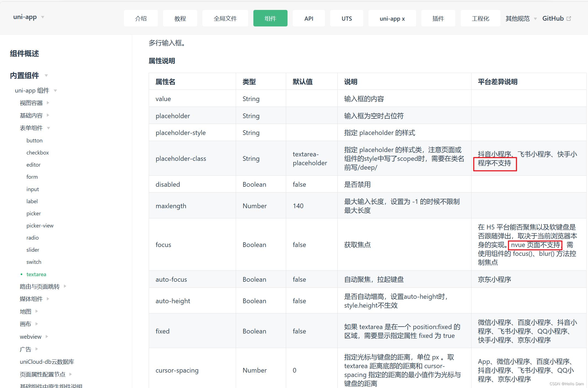Expand the 路由与页面跳转 group arrow

tap(65, 286)
